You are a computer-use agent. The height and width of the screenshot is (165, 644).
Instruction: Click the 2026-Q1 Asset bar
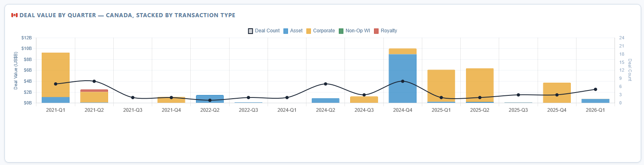pyautogui.click(x=595, y=101)
